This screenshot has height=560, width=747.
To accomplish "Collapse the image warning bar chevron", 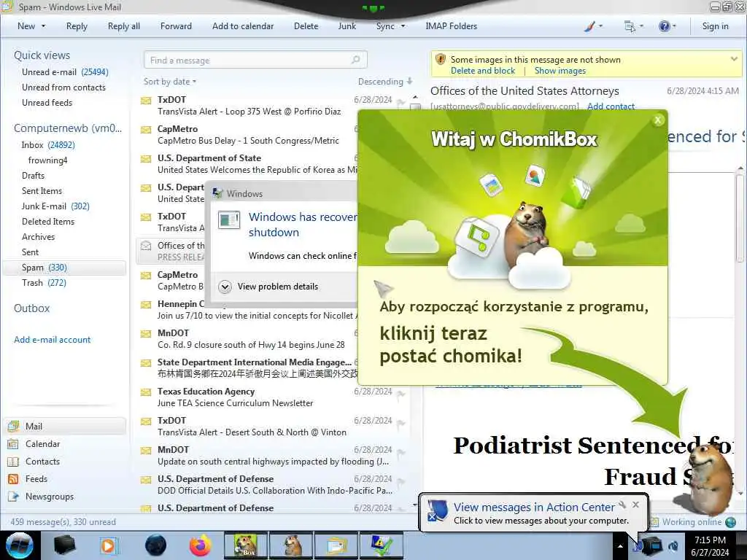I will 734,59.
